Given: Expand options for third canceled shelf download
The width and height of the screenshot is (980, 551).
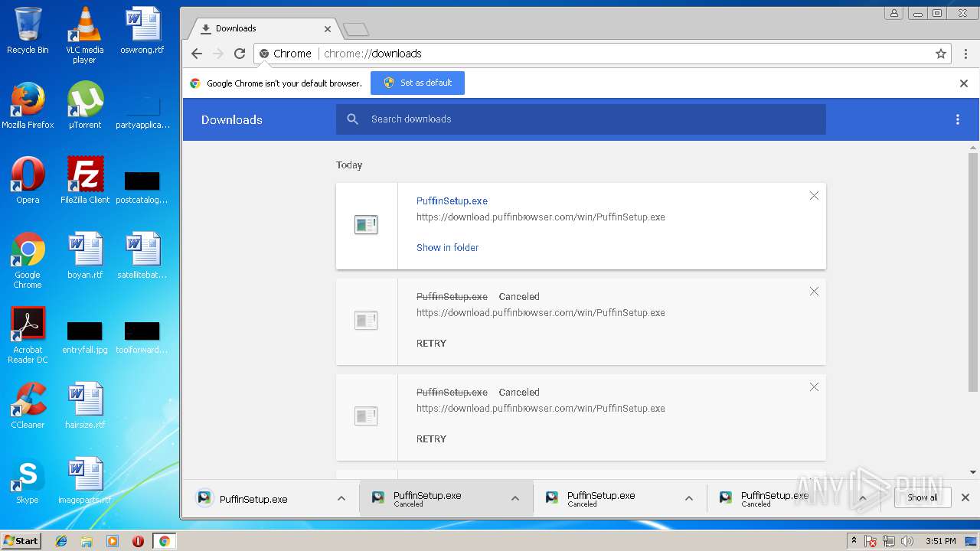Looking at the screenshot, I should (863, 498).
